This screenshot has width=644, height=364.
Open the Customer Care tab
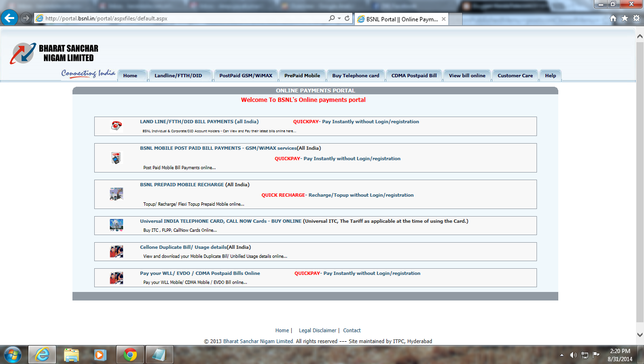[x=515, y=75]
